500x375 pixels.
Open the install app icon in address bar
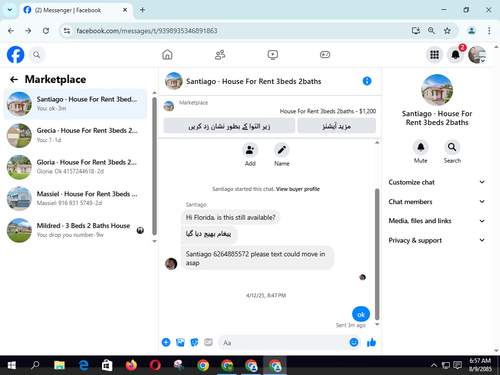[416, 31]
